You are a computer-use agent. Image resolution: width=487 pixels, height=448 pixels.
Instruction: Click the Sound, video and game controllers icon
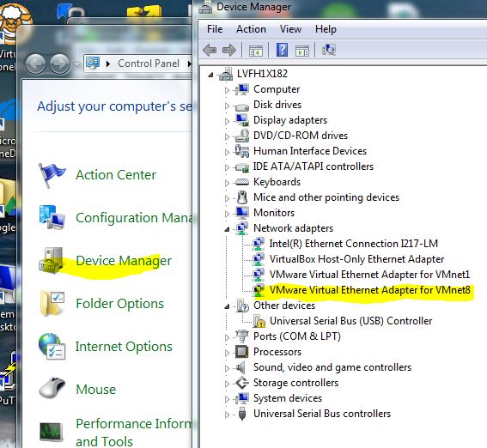click(x=241, y=367)
